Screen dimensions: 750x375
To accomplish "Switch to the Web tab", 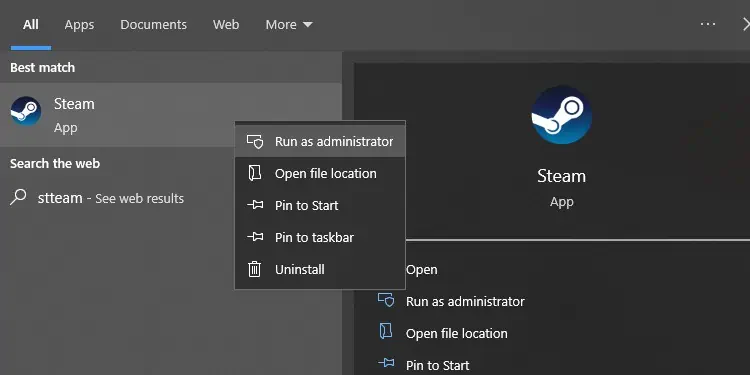I will tap(226, 24).
